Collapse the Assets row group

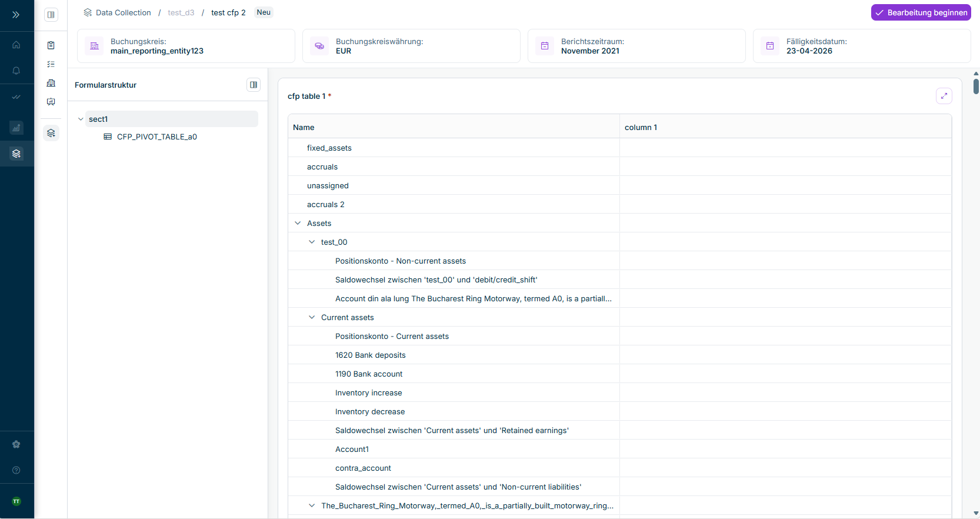coord(298,223)
